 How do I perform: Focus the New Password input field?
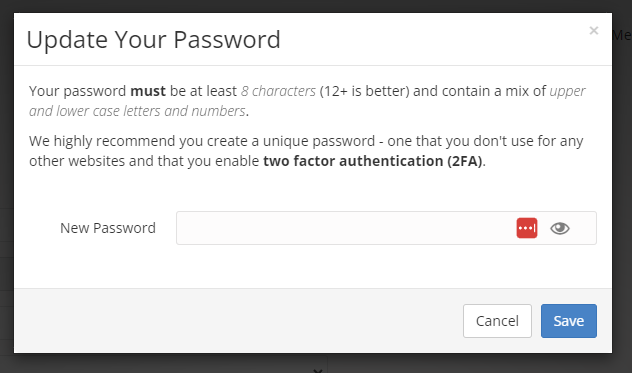coord(386,228)
